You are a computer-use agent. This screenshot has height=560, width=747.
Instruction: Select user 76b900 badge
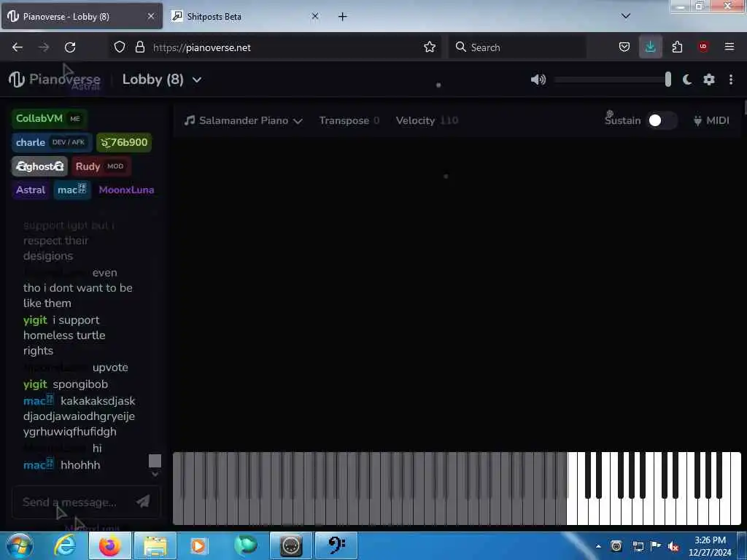pos(124,142)
